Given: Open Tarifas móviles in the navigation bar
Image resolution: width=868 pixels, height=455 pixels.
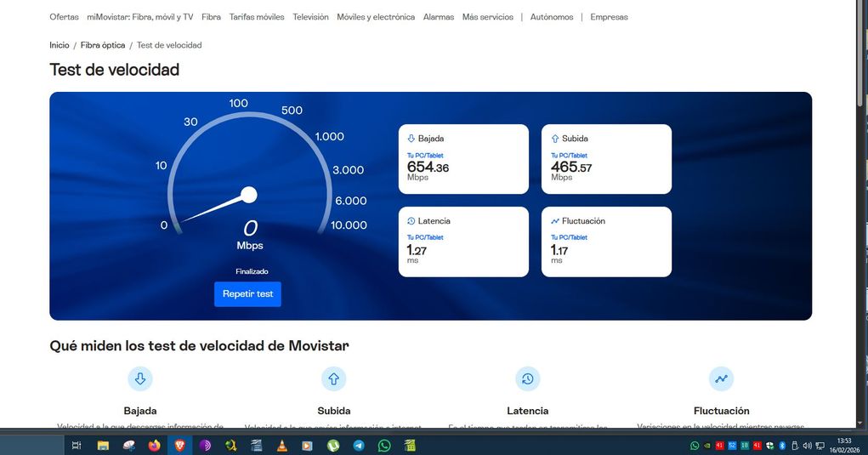Looking at the screenshot, I should 257,17.
